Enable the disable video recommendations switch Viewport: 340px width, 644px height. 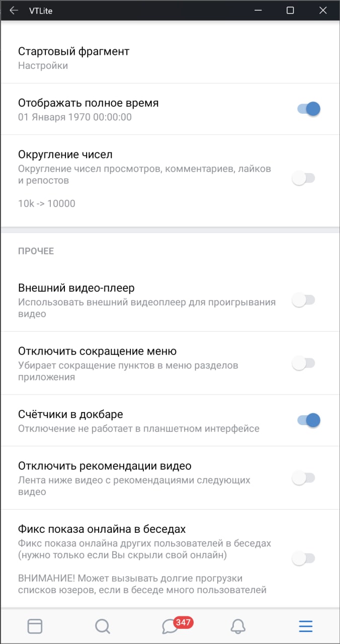pyautogui.click(x=303, y=477)
